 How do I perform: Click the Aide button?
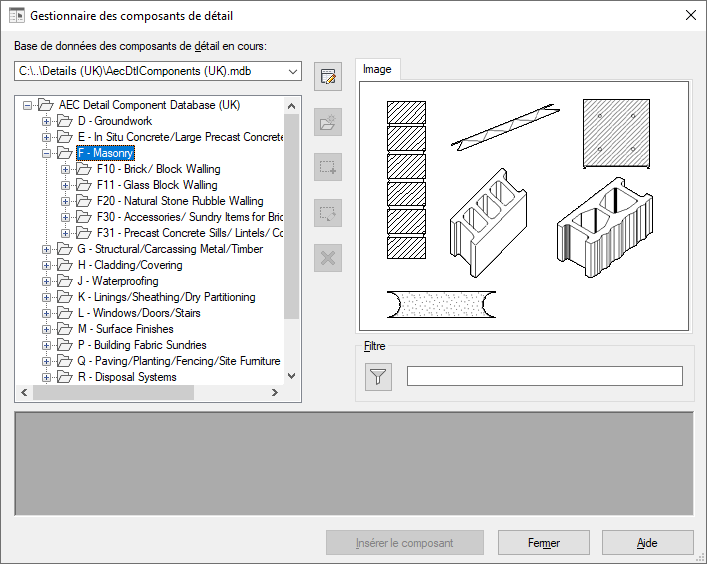click(x=647, y=543)
